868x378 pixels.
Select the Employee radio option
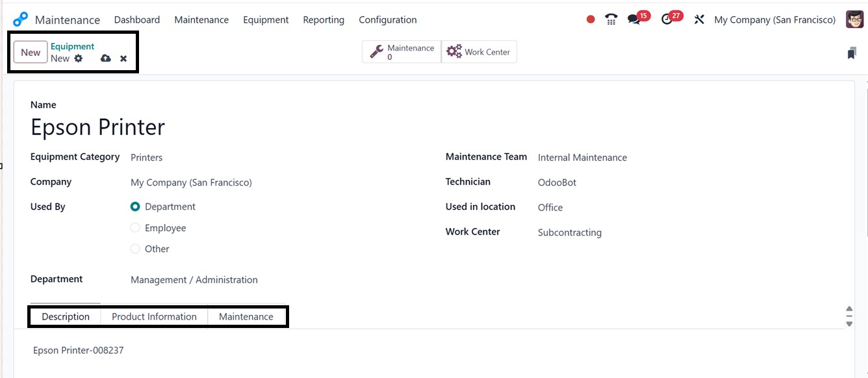135,228
